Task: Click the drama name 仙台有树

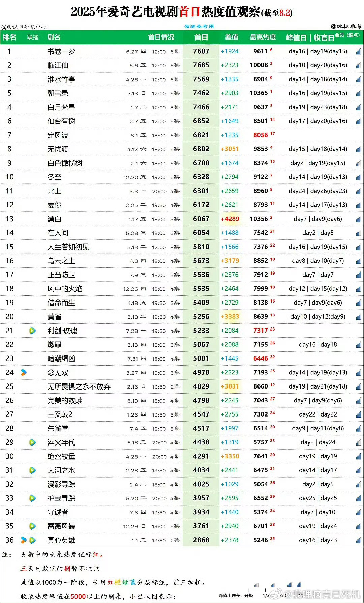Action: click(61, 121)
